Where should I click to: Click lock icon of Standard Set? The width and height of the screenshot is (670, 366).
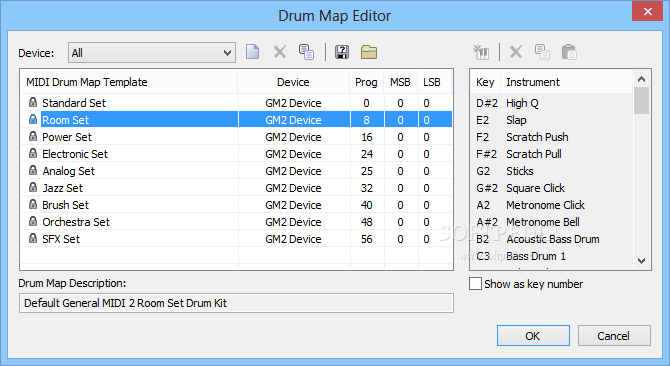pos(33,102)
